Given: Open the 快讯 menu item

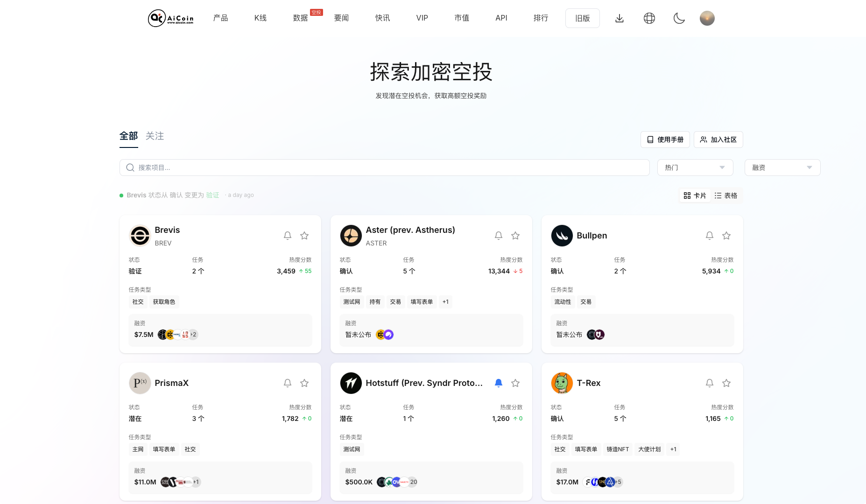Looking at the screenshot, I should click(382, 18).
